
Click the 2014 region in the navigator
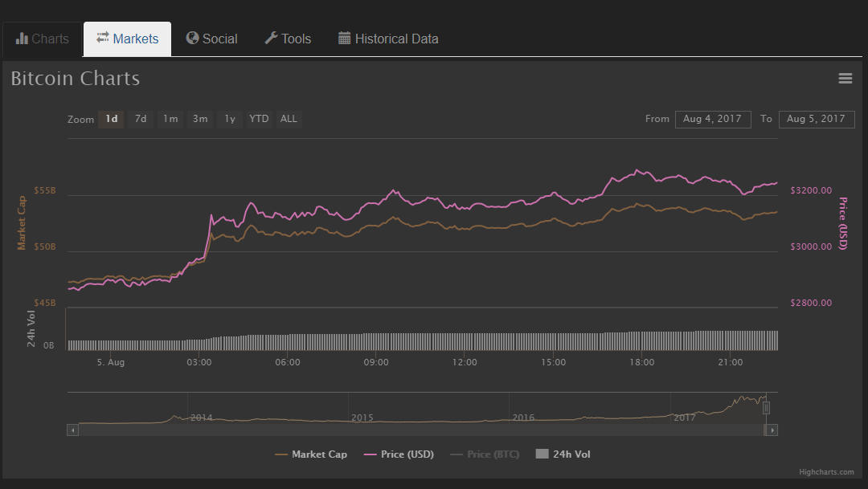pos(201,417)
